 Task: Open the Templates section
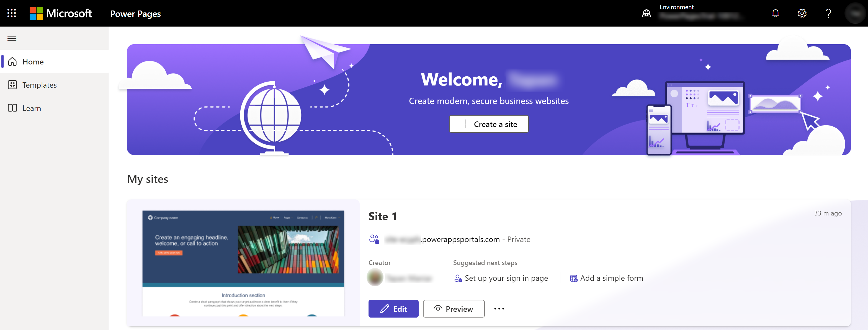point(39,85)
